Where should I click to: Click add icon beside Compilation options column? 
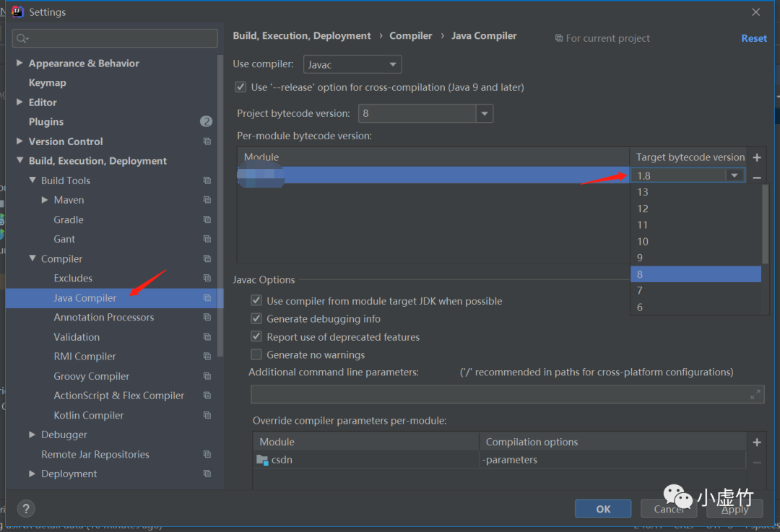pyautogui.click(x=757, y=442)
